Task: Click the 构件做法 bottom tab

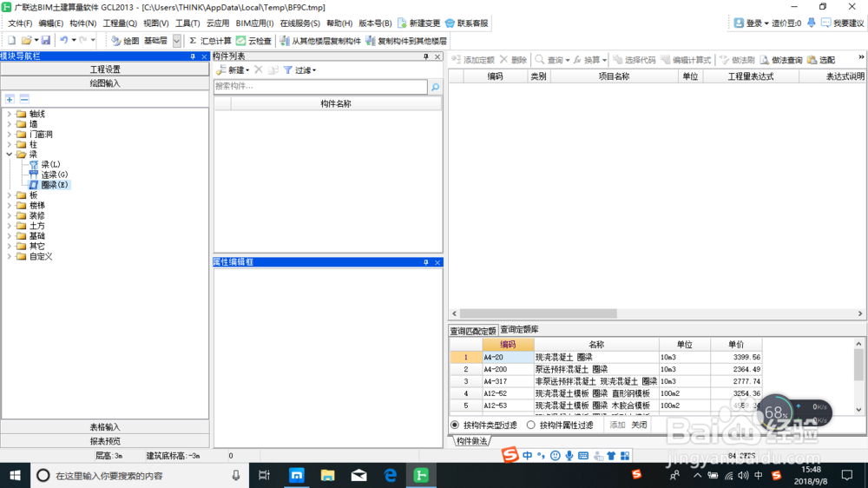Action: point(471,441)
